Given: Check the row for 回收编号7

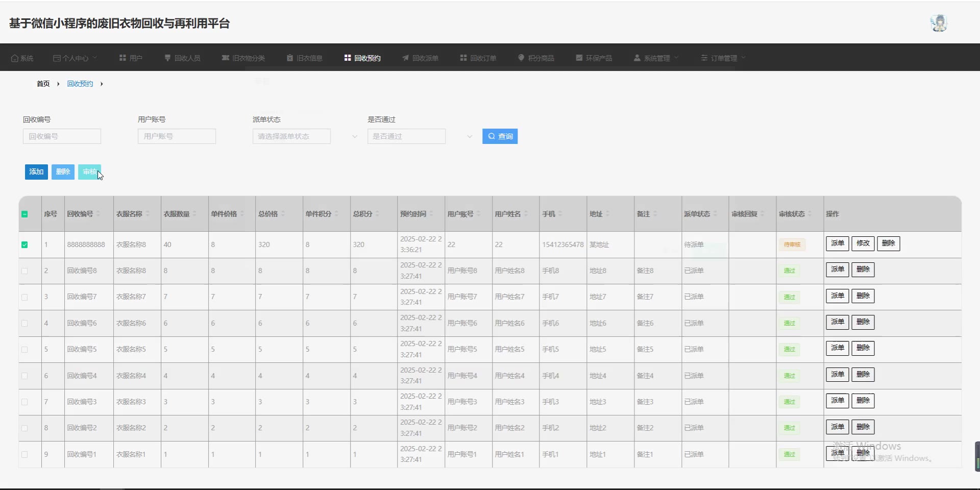Looking at the screenshot, I should pos(24,297).
